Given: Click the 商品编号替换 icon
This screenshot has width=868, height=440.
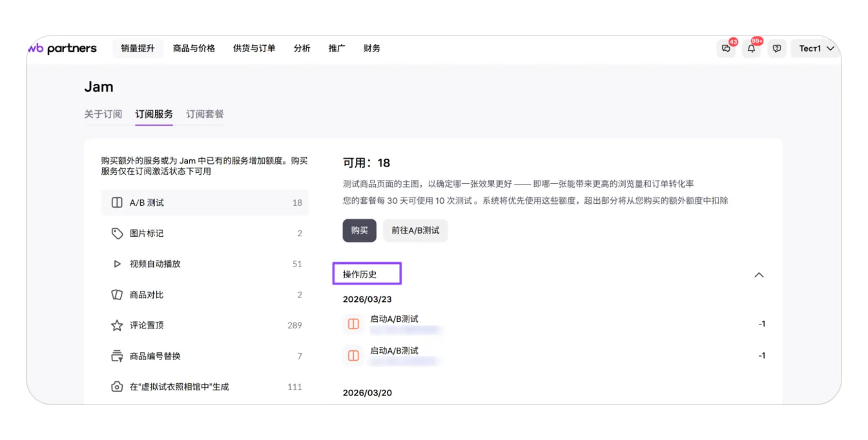Looking at the screenshot, I should click(117, 356).
